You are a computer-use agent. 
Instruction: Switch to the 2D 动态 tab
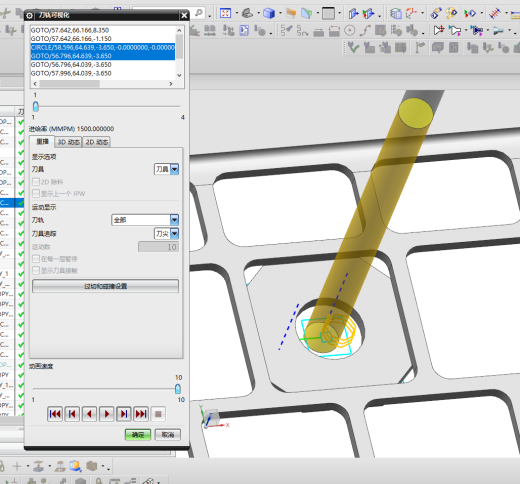point(97,142)
